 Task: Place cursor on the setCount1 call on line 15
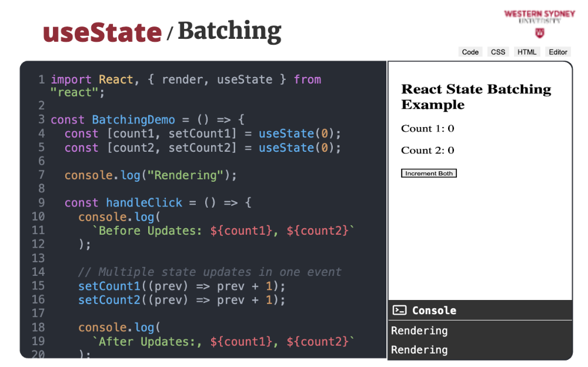pos(106,286)
